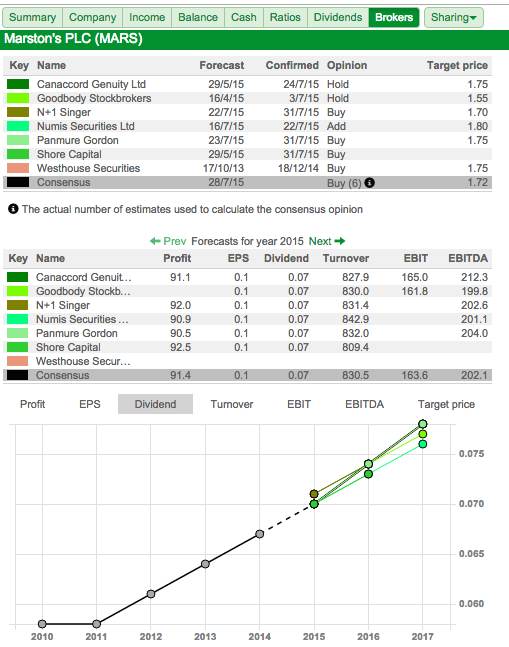Click Consensus turnover value 830.5

pyautogui.click(x=355, y=375)
